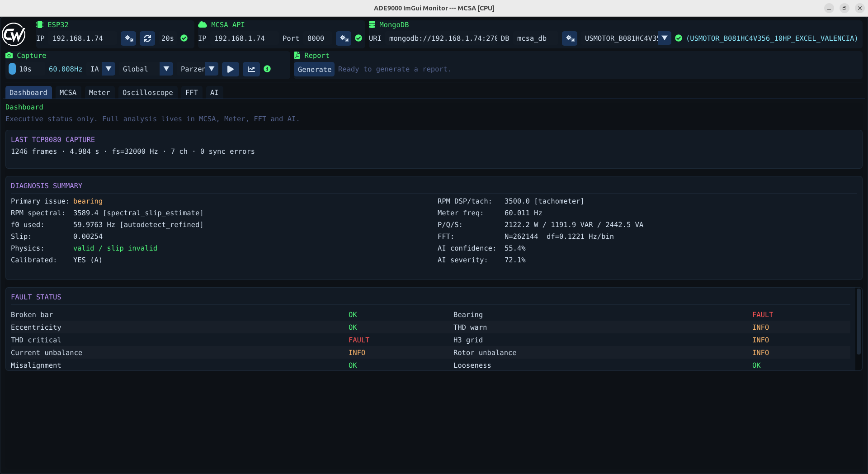Image resolution: width=868 pixels, height=474 pixels.
Task: Open the Meter tab
Action: coord(99,93)
